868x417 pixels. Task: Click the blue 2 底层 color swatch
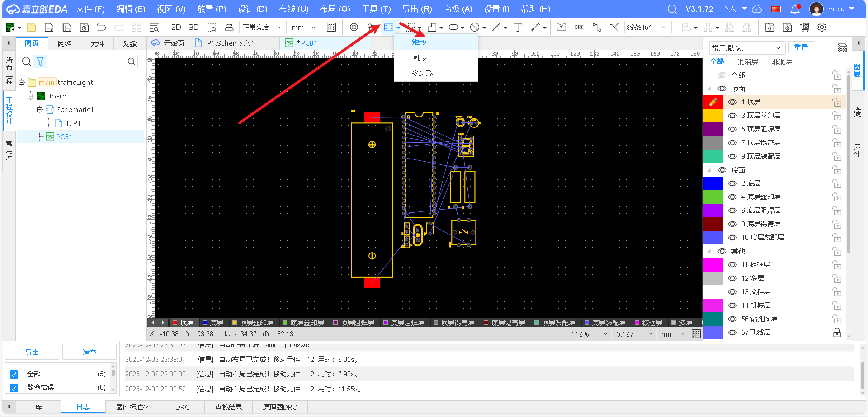(713, 183)
